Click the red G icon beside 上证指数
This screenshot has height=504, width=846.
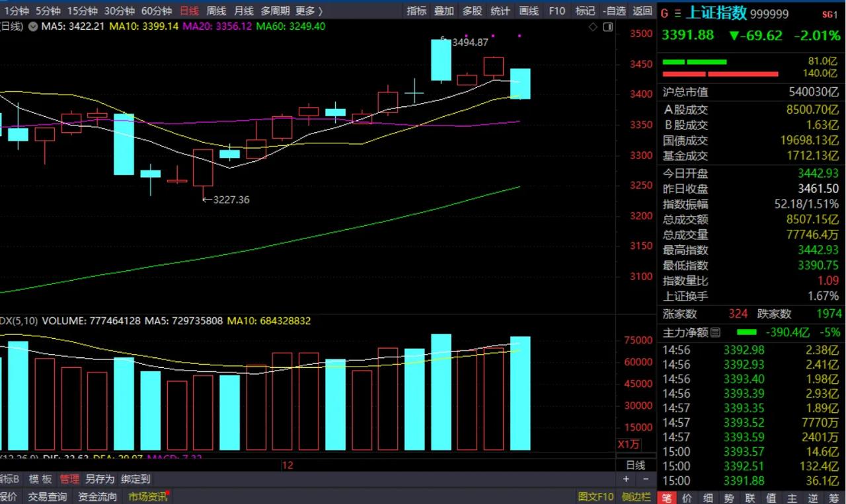click(x=664, y=14)
